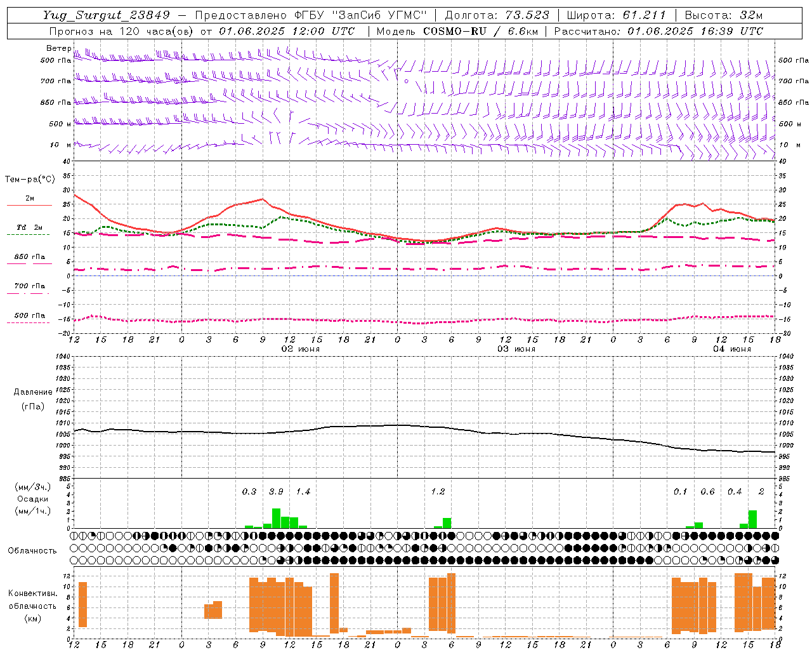Screen dimensions: 812x650
Task: Click the dash-dot 700 гПа legend line
Action: (29, 293)
